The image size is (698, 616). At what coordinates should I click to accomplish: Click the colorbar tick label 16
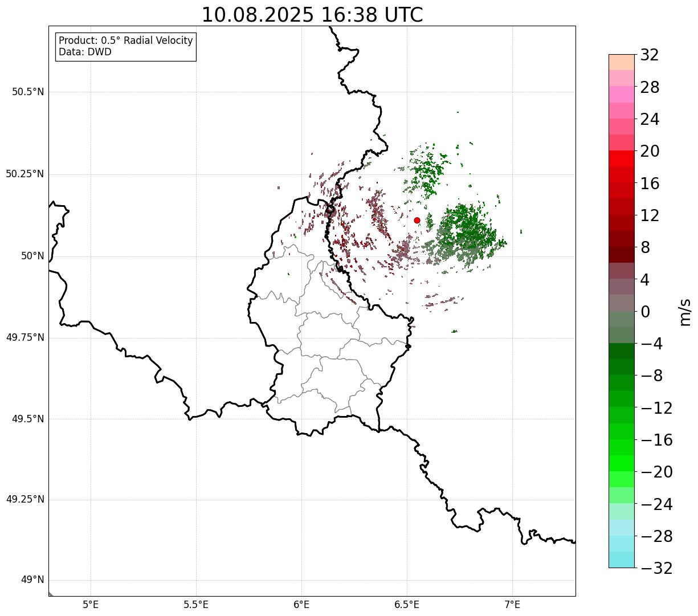point(650,183)
